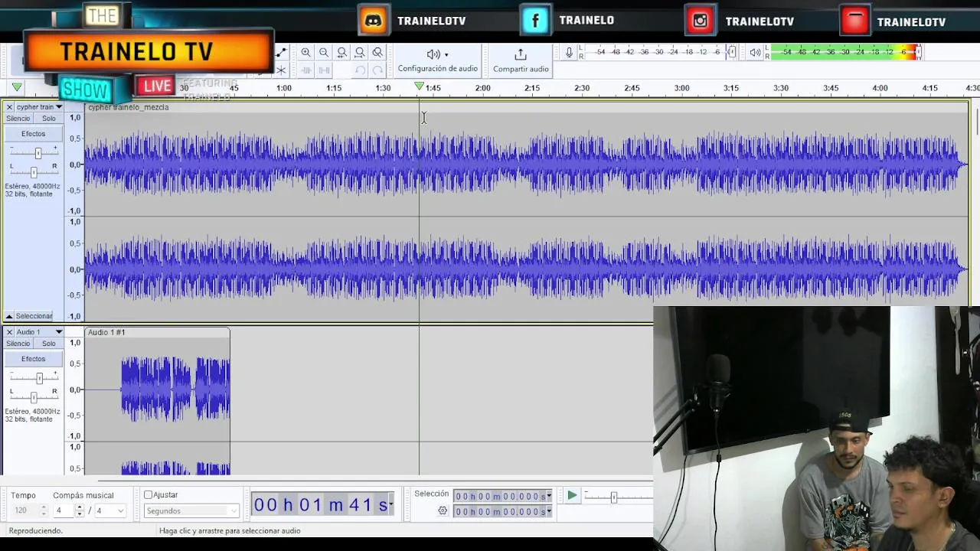
Task: Open Efectos for Audio 1 track
Action: tap(33, 359)
